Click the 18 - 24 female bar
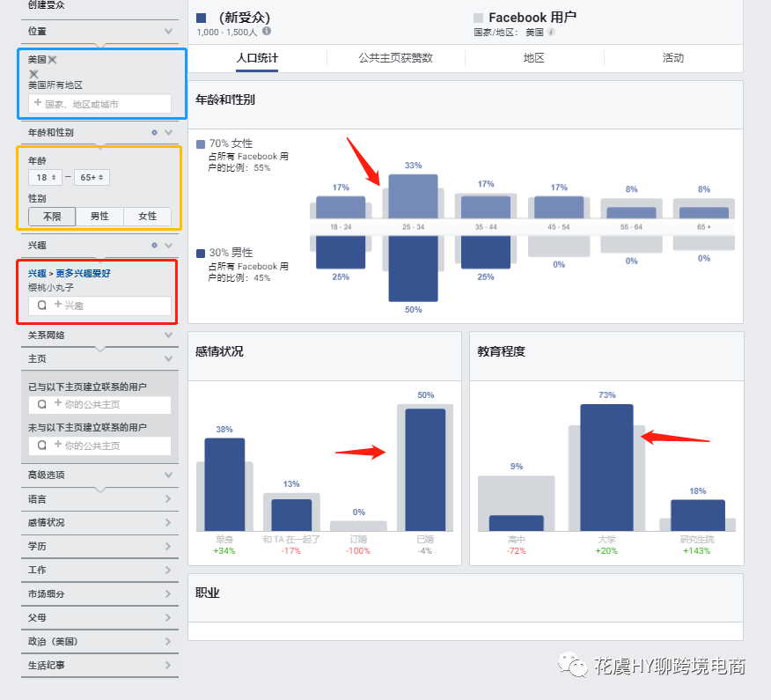The height and width of the screenshot is (700, 771). click(341, 208)
